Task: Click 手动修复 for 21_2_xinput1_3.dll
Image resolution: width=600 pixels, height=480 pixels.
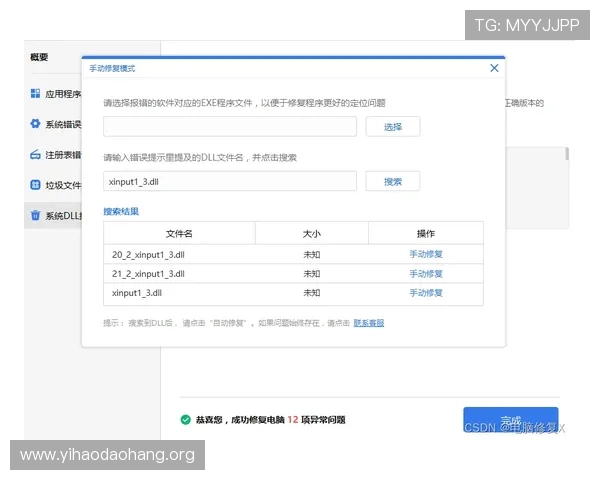Action: coord(426,274)
